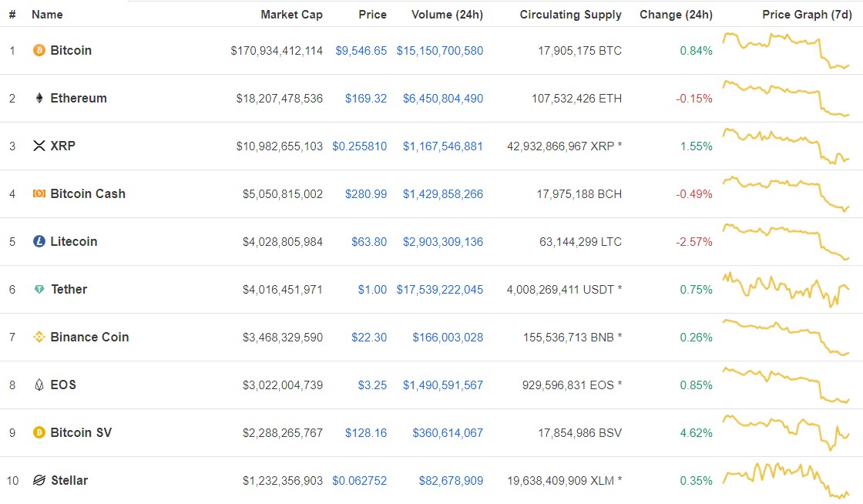
Task: Click the Bitcoin Cash logo icon
Action: [x=39, y=193]
